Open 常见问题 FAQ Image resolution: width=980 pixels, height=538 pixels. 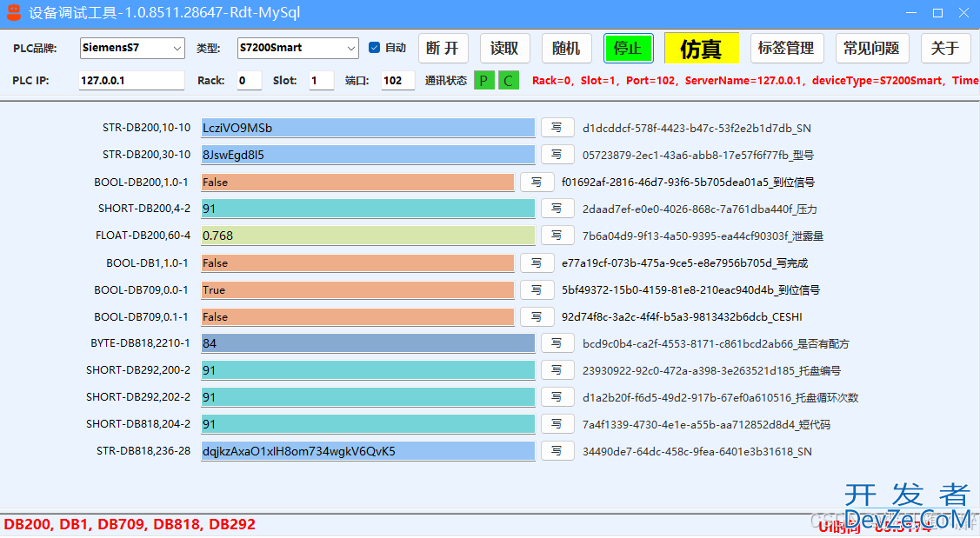click(x=872, y=48)
